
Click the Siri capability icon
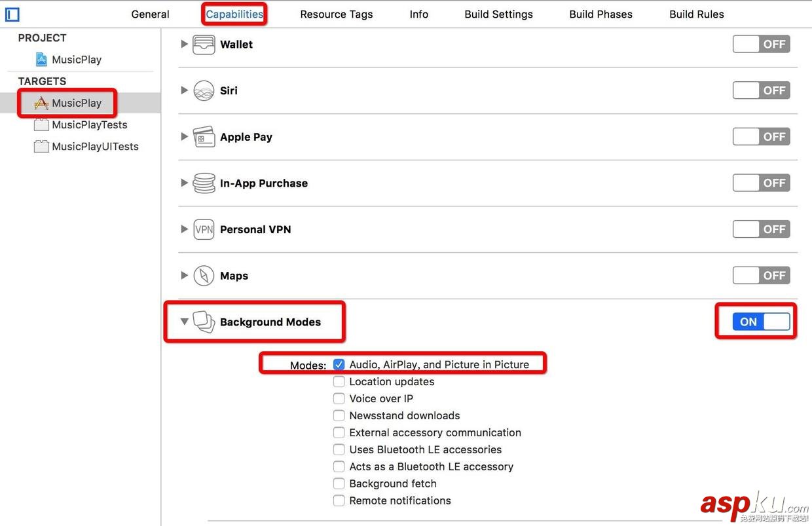(204, 91)
